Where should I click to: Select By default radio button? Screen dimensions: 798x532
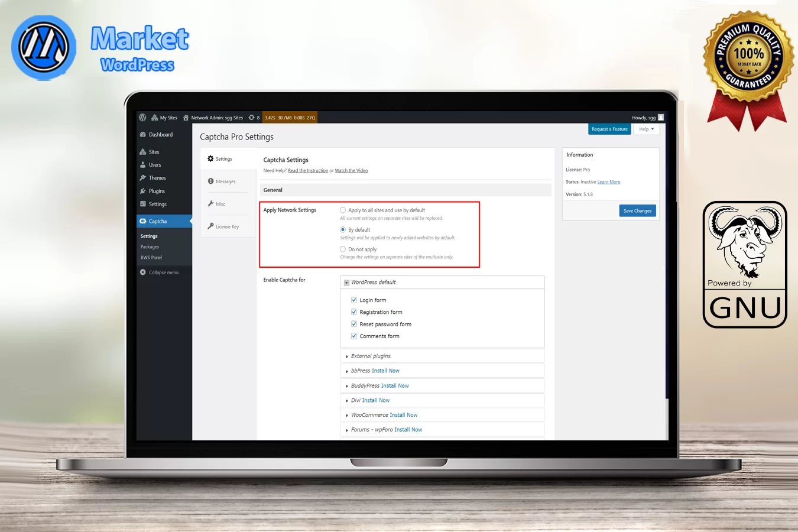click(x=343, y=229)
